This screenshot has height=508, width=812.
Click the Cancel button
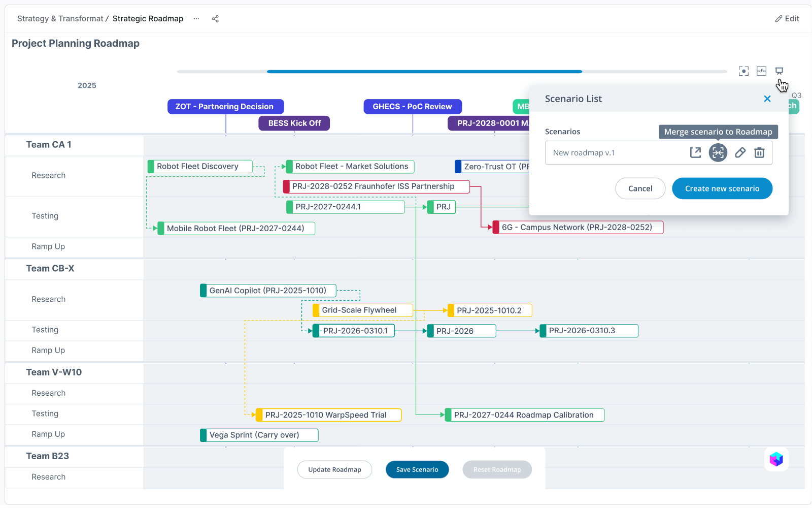[640, 188]
